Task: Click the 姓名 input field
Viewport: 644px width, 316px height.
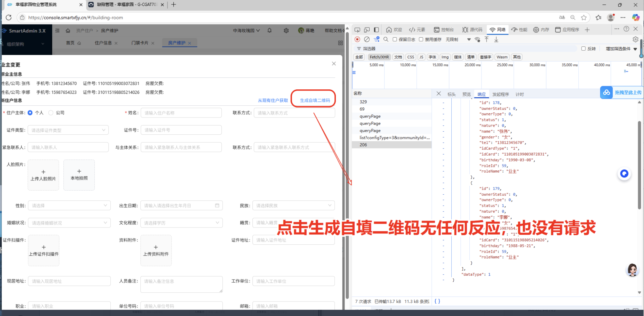Action: coord(181,113)
